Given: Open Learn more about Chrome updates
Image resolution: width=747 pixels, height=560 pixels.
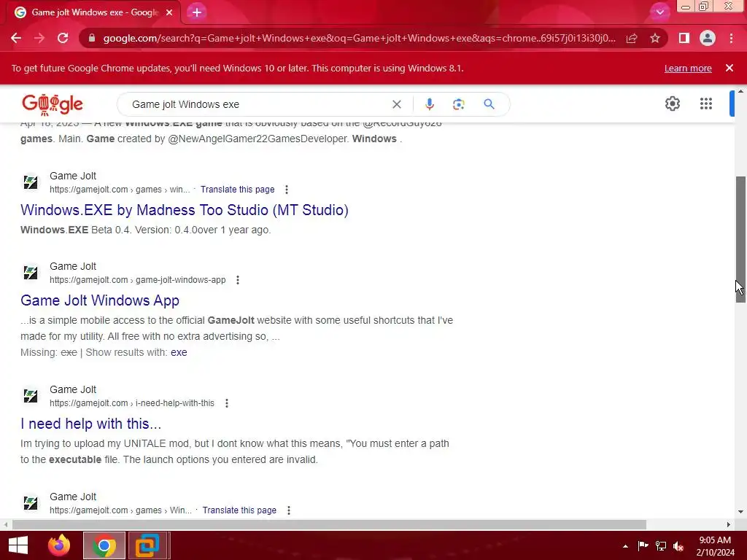Looking at the screenshot, I should pyautogui.click(x=688, y=68).
